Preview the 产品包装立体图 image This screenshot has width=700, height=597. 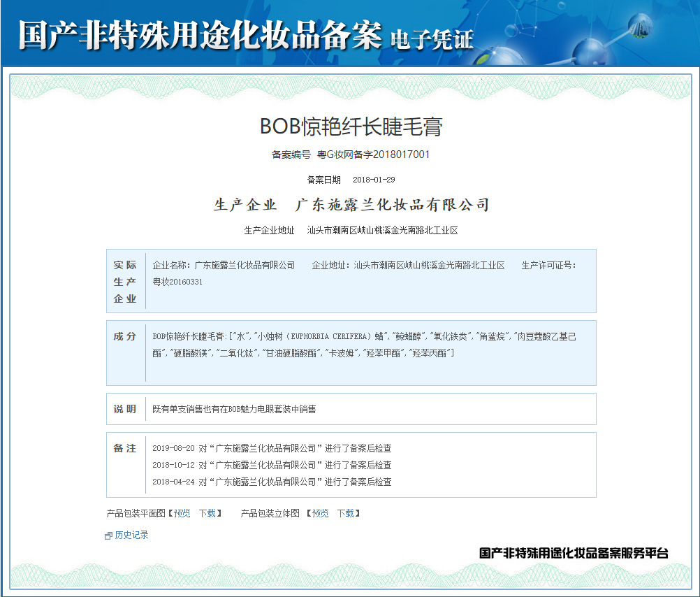point(320,513)
